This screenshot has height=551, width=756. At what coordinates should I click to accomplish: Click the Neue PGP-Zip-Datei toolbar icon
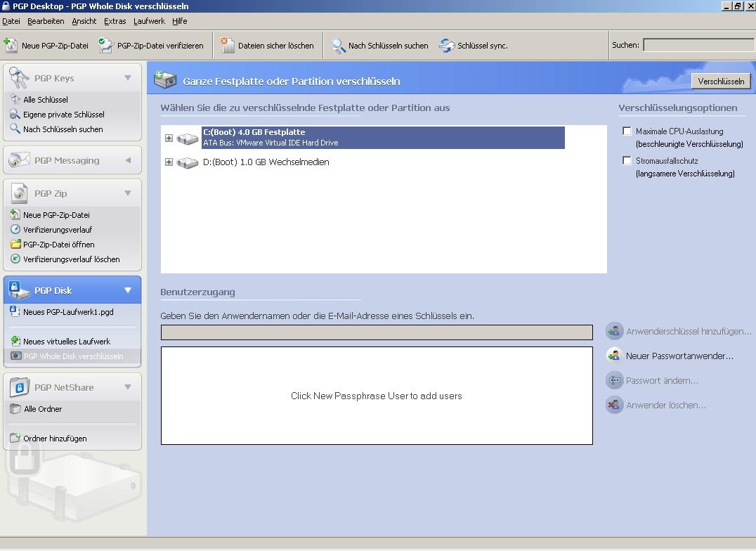pos(11,45)
